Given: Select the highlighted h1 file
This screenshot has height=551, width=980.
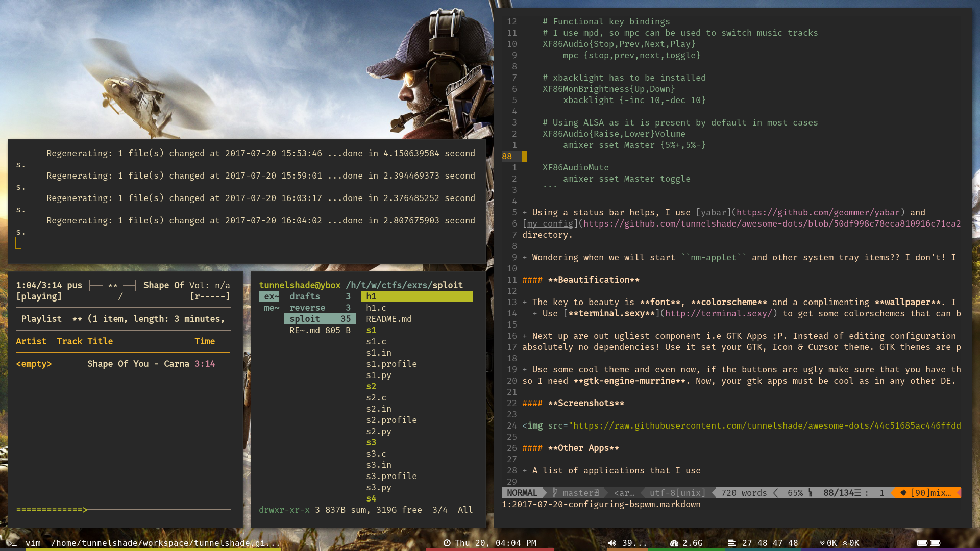Looking at the screenshot, I should tap(371, 296).
